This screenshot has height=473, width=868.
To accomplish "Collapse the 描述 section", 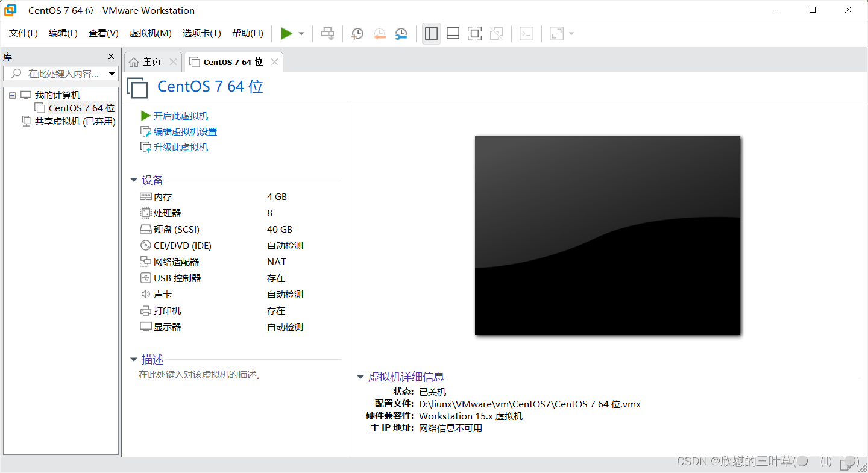I will coord(134,360).
